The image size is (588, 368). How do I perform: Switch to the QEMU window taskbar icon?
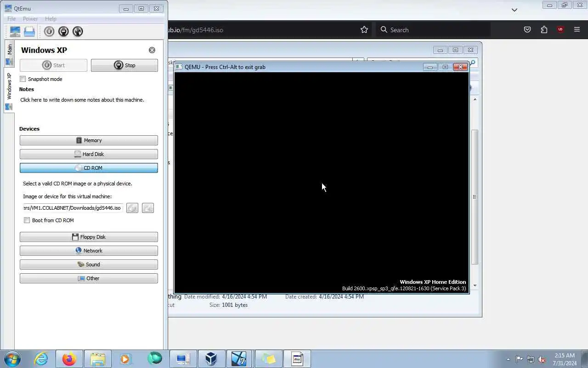[x=297, y=359]
